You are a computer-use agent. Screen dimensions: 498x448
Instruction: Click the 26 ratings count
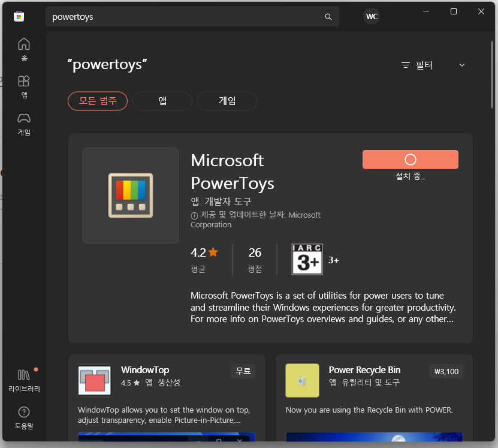[255, 252]
